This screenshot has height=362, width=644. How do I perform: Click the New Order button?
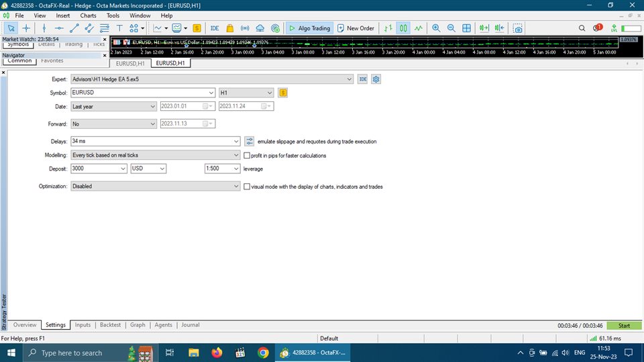[x=356, y=28]
